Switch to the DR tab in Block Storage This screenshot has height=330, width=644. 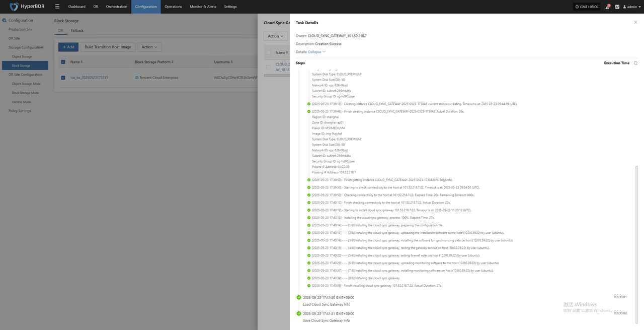coord(61,30)
